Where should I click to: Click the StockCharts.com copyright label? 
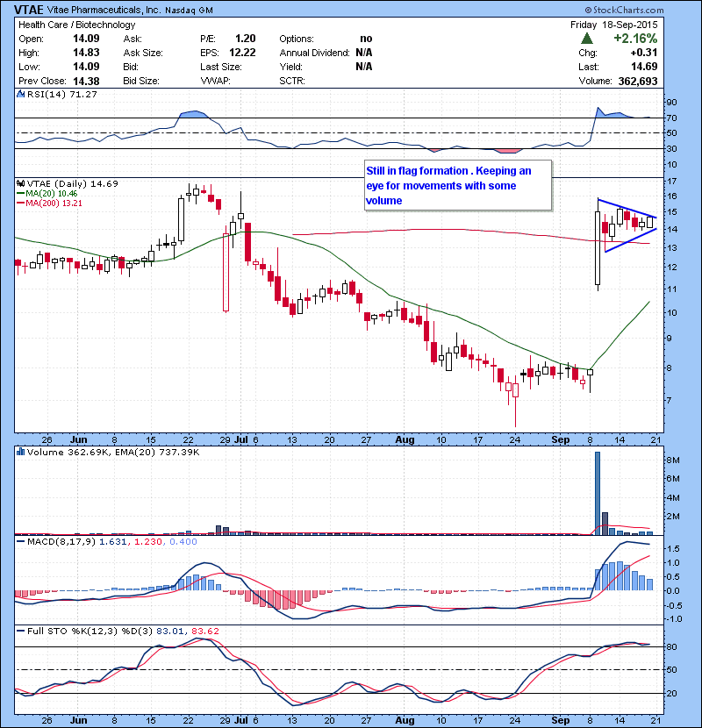click(x=624, y=10)
